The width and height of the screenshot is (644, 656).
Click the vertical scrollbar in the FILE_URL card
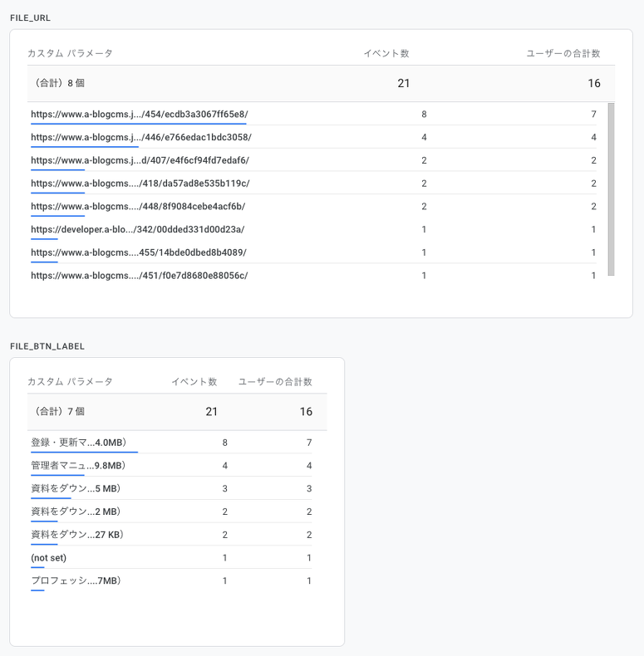coord(611,189)
